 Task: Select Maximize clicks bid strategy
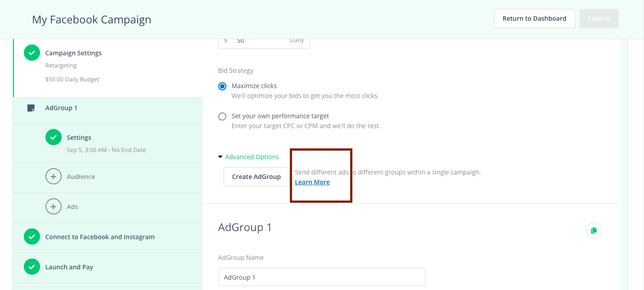[x=222, y=86]
